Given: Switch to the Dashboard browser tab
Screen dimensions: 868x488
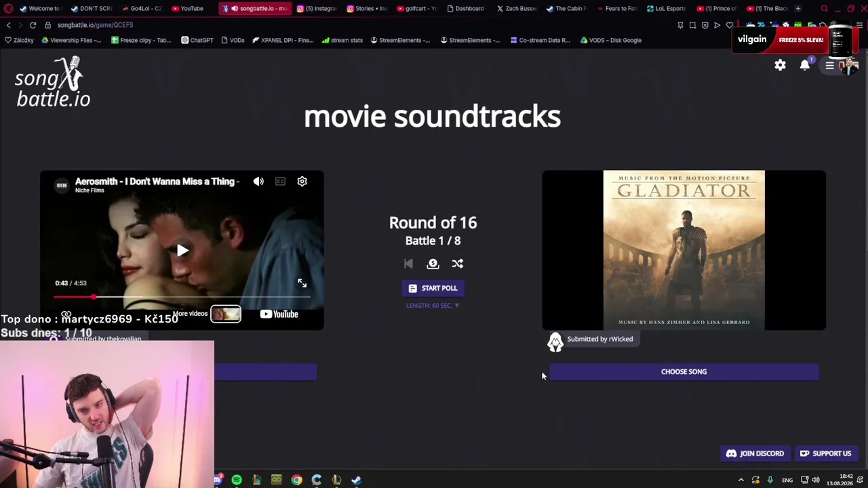Looking at the screenshot, I should [465, 8].
